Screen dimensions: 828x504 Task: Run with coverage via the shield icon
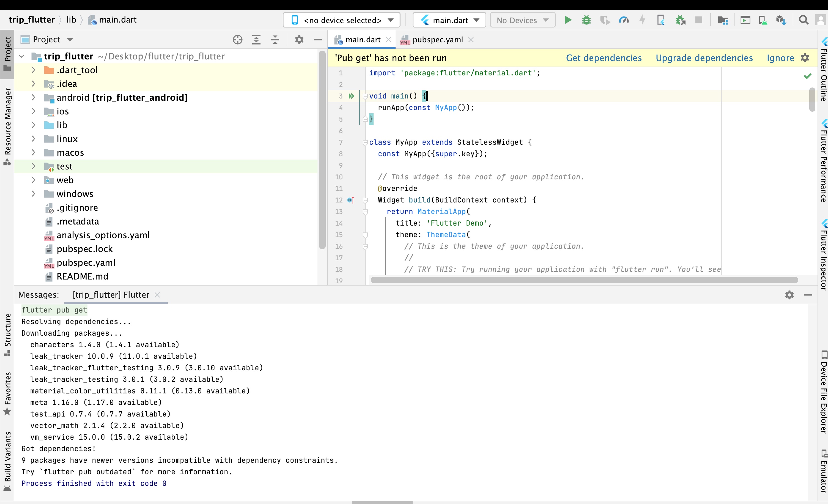(x=605, y=20)
